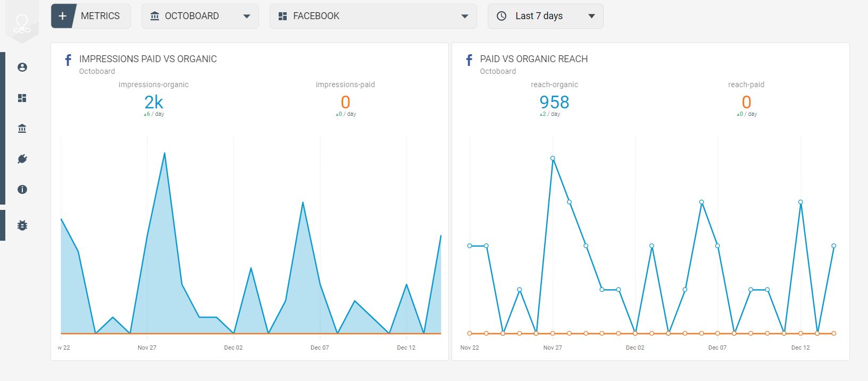The width and height of the screenshot is (868, 381).
Task: Click the building icon next to OCTOBOARD
Action: click(x=155, y=16)
